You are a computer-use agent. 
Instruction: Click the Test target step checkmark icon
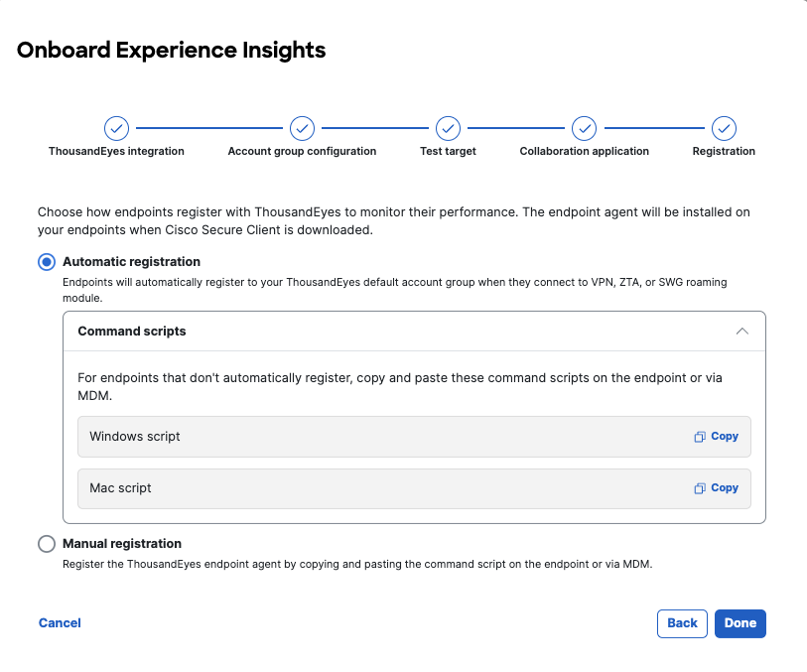pyautogui.click(x=448, y=128)
